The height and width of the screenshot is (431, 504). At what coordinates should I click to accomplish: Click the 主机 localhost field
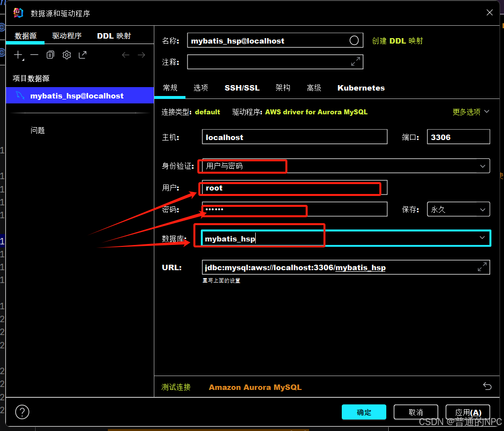[x=294, y=137]
